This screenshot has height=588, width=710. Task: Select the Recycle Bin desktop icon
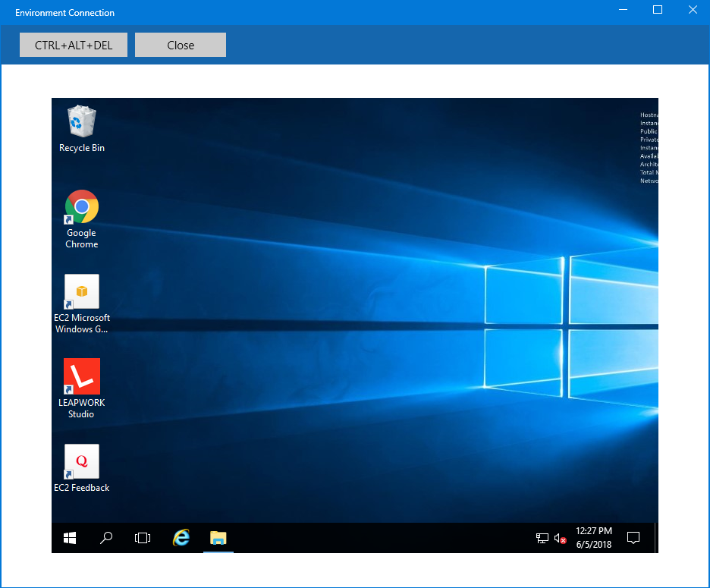pos(82,128)
